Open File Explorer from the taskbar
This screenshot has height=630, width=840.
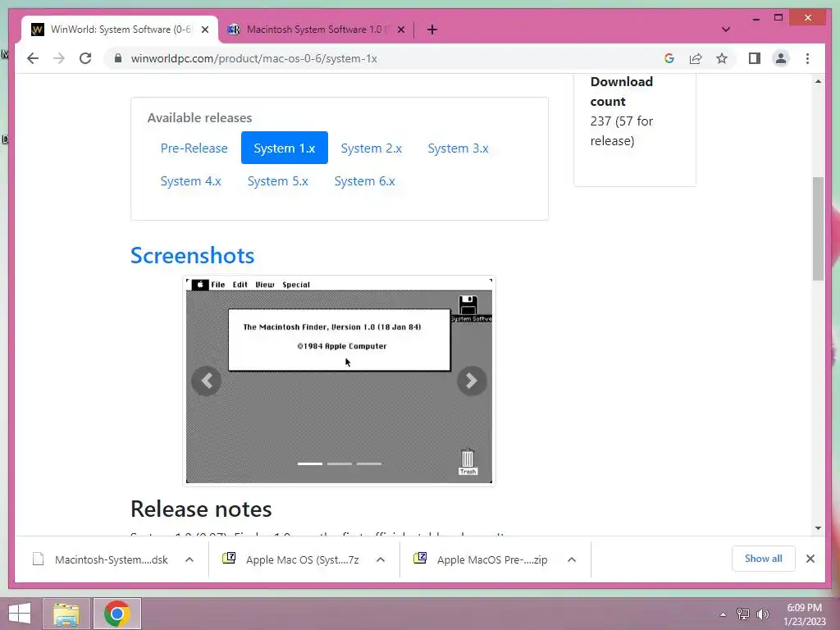[x=66, y=614]
